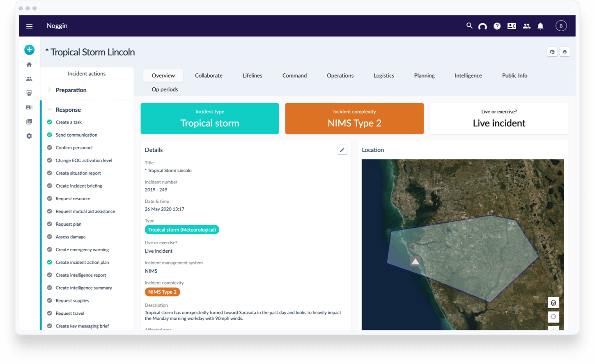Print the incident using the printer icon
This screenshot has width=595, height=364.
(x=565, y=52)
